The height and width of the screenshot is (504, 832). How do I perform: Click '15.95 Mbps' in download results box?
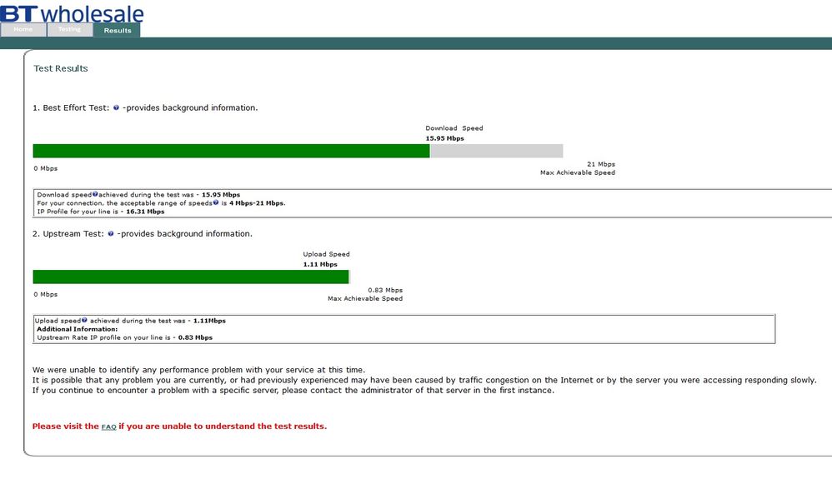pos(221,194)
